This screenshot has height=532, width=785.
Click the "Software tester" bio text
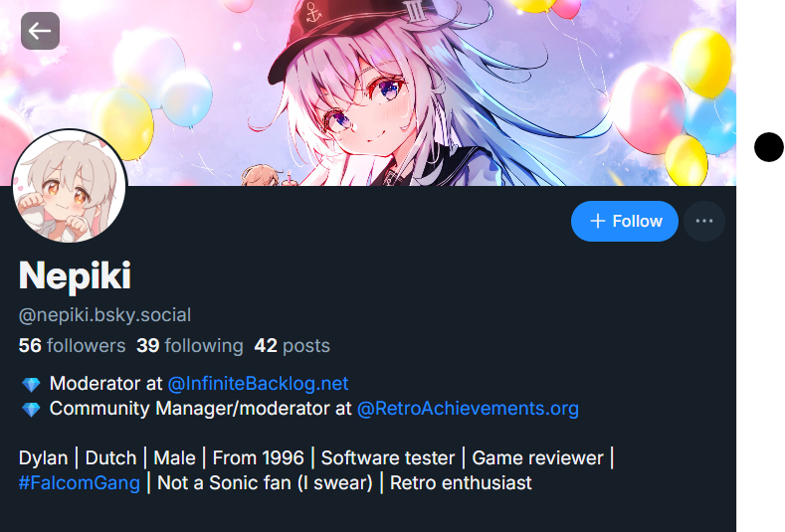[x=387, y=458]
